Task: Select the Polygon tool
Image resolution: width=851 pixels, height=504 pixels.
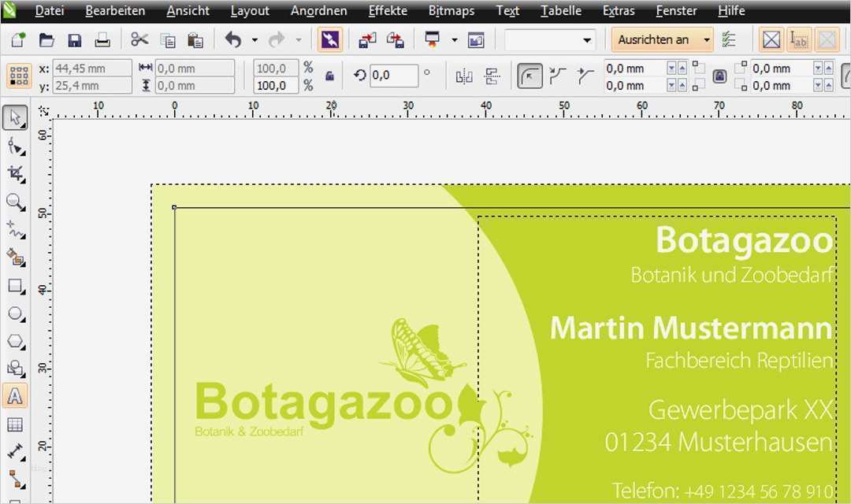Action: click(x=15, y=341)
